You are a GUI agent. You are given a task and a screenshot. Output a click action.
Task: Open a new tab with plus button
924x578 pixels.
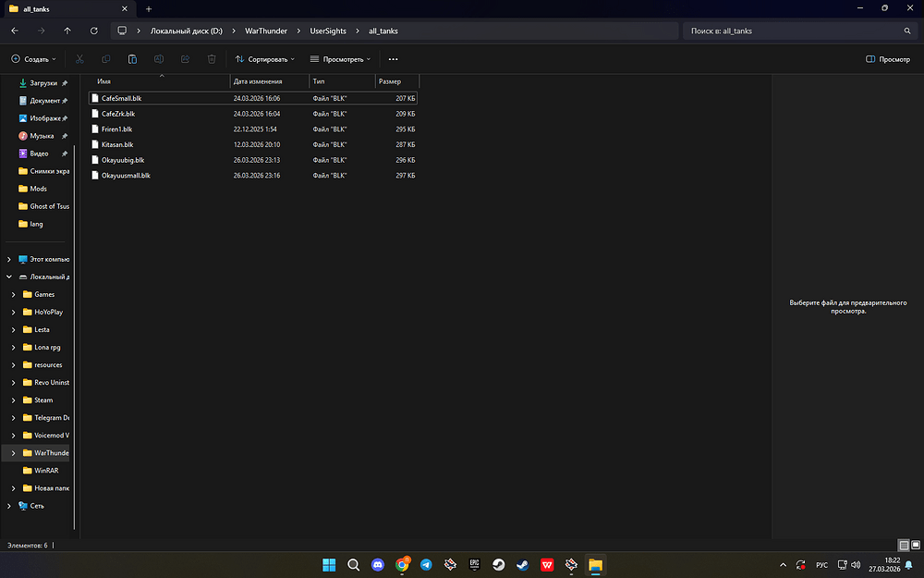click(x=149, y=8)
